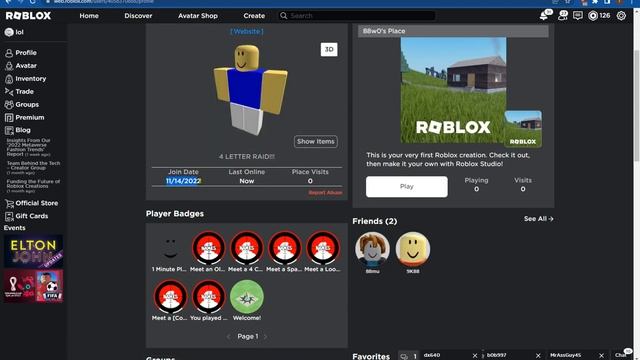
Task: Open the Groups label in the sidebar
Action: pos(27,104)
